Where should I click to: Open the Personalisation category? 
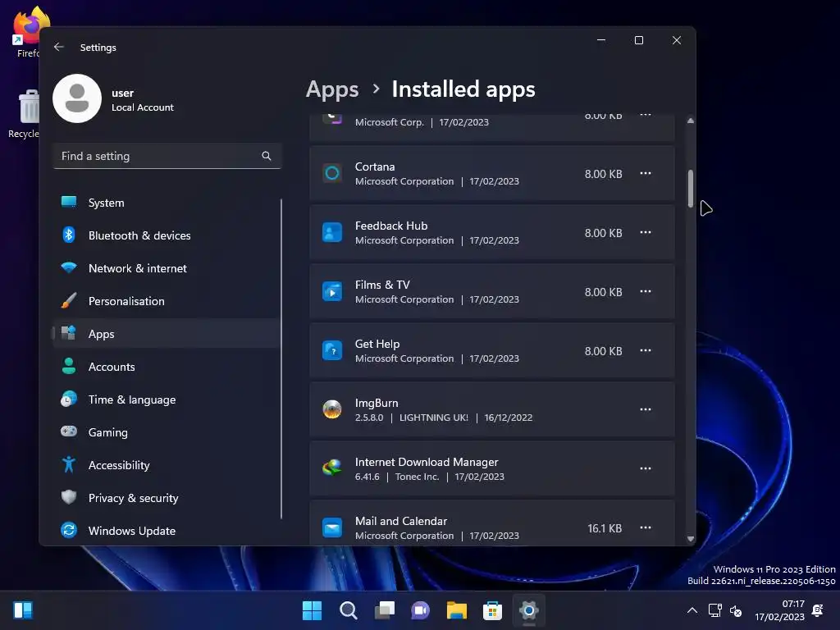(x=167, y=300)
